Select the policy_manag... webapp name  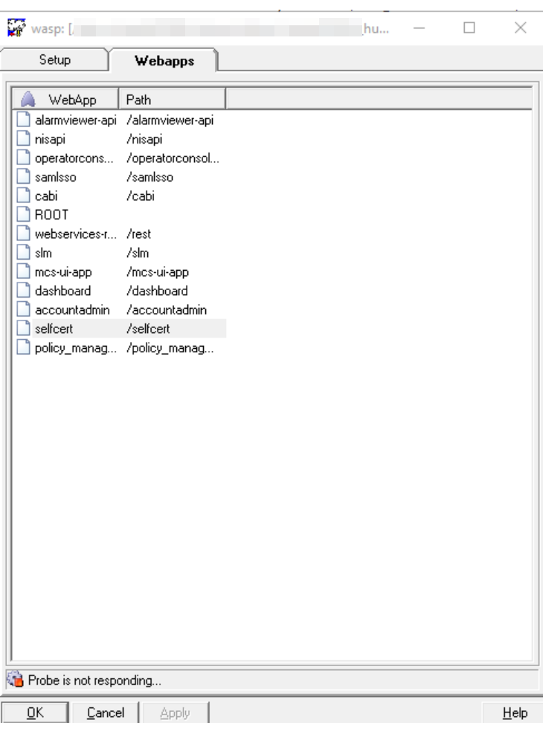(x=75, y=348)
